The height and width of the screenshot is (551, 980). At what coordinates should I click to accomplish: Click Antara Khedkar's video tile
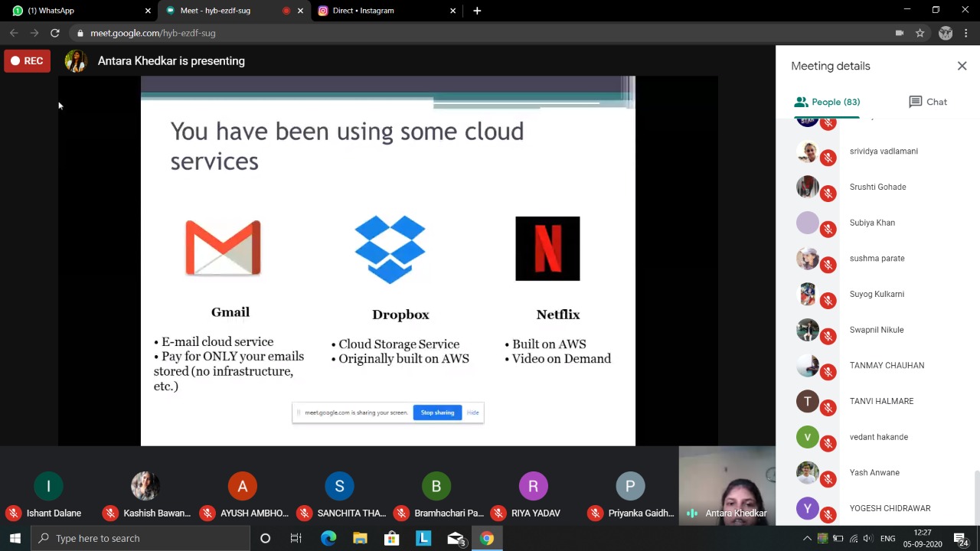727,486
